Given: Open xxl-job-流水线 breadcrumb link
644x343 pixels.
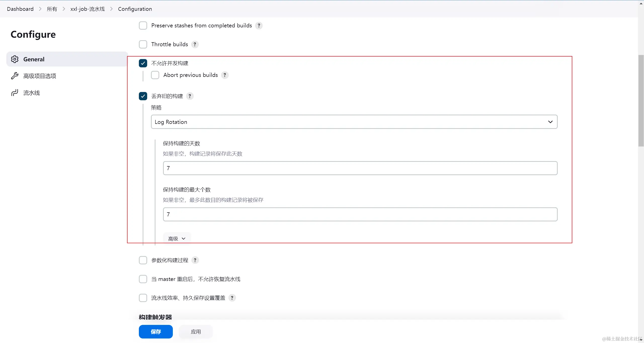Looking at the screenshot, I should click(x=87, y=9).
